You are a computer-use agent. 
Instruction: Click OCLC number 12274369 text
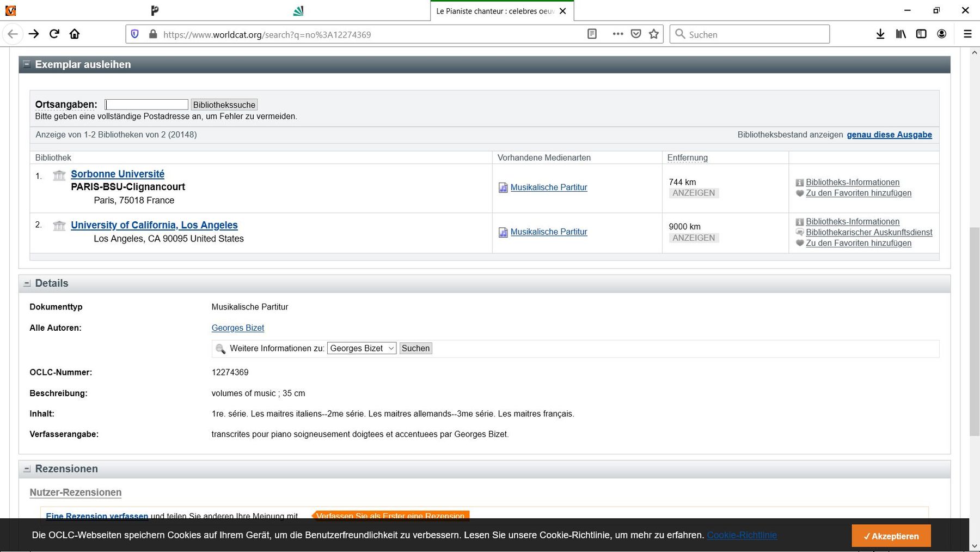pos(230,372)
